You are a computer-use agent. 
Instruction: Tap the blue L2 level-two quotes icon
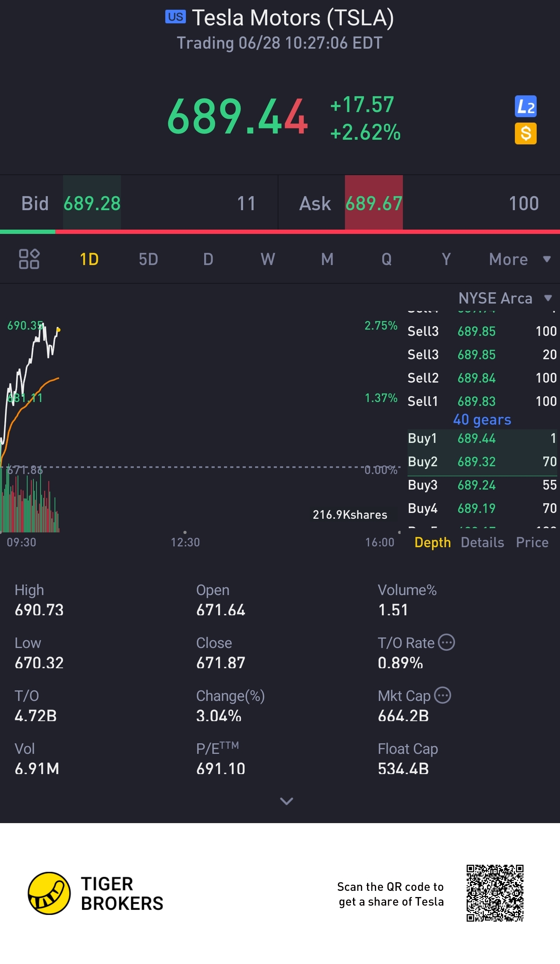[525, 106]
